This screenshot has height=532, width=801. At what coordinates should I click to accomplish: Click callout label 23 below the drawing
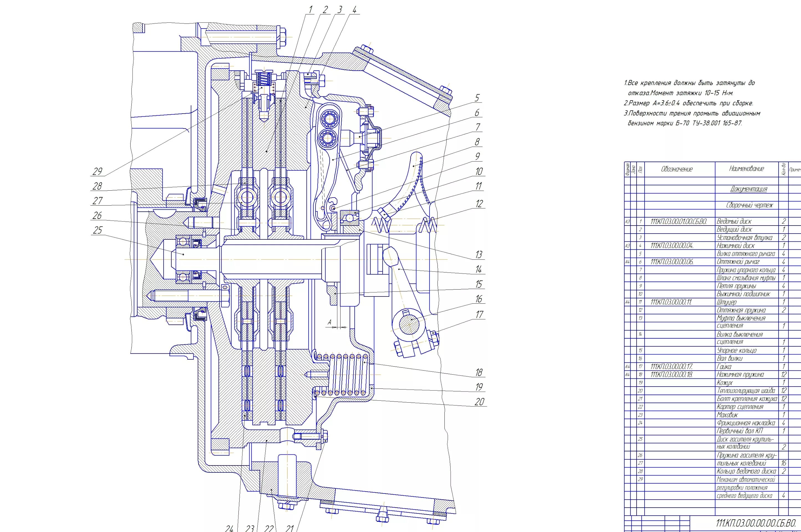[x=250, y=528]
